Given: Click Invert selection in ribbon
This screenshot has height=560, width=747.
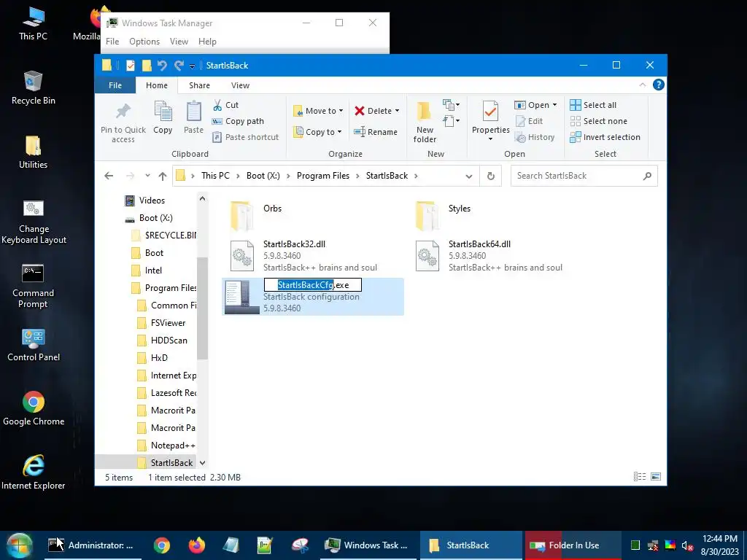Looking at the screenshot, I should click(605, 137).
